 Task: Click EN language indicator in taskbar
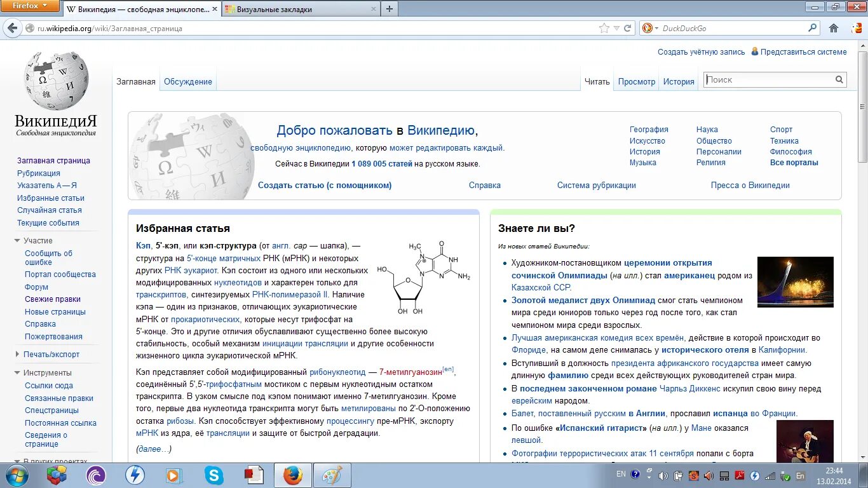coord(621,474)
